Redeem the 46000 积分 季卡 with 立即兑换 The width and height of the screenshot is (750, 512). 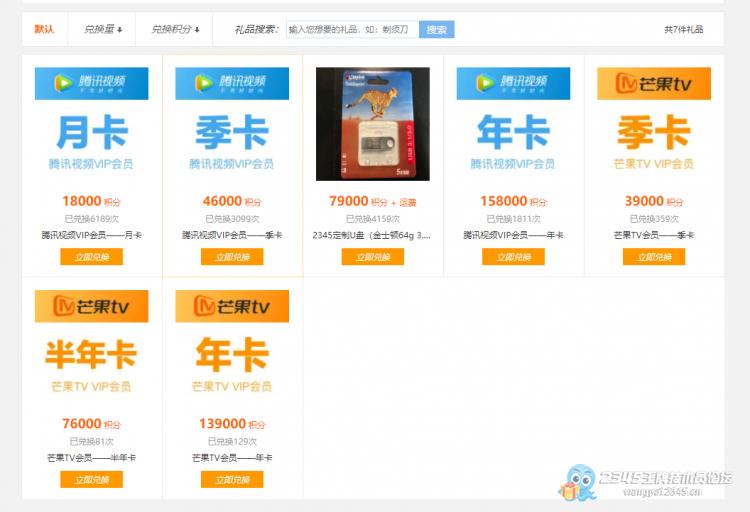[232, 256]
